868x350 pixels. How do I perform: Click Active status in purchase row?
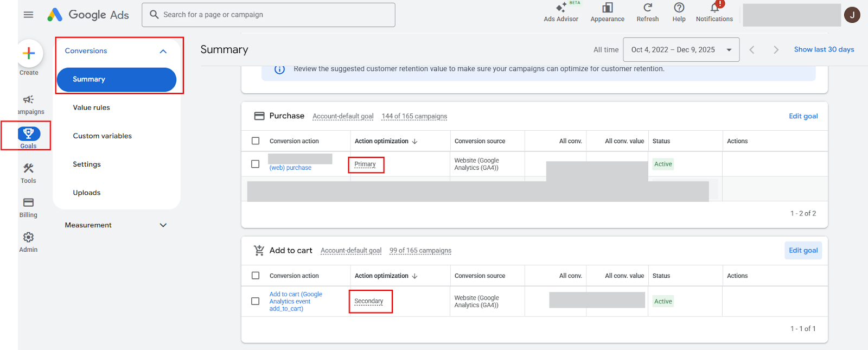(663, 164)
